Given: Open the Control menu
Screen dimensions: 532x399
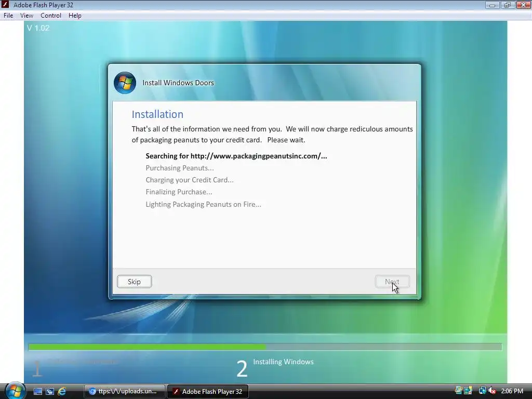Looking at the screenshot, I should pos(51,16).
